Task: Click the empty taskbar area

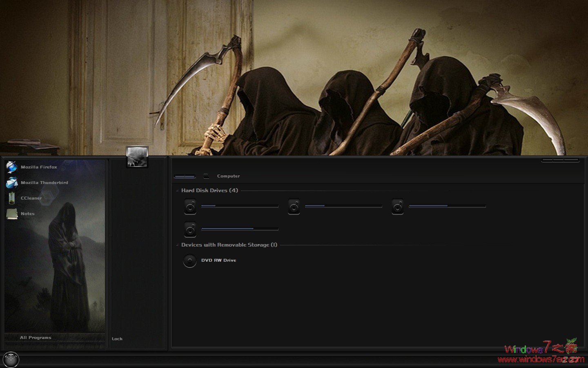Action: coord(286,360)
